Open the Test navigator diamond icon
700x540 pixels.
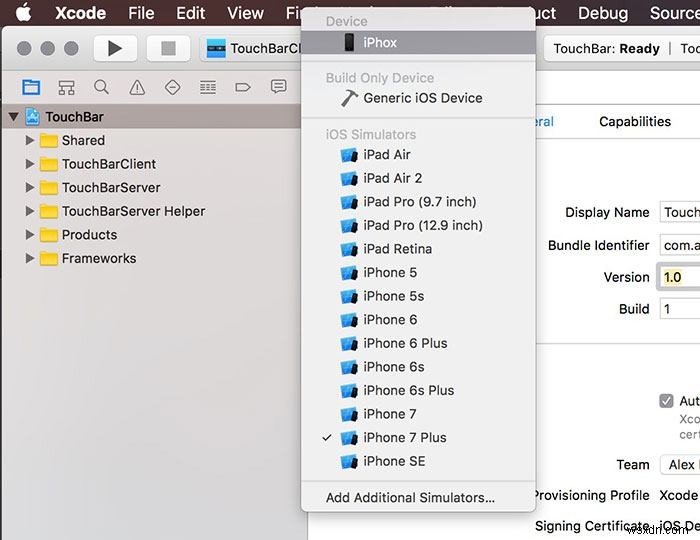[172, 87]
